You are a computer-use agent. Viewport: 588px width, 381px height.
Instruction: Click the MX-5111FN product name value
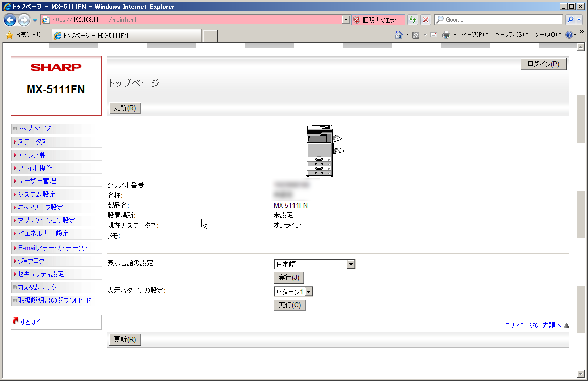(290, 206)
